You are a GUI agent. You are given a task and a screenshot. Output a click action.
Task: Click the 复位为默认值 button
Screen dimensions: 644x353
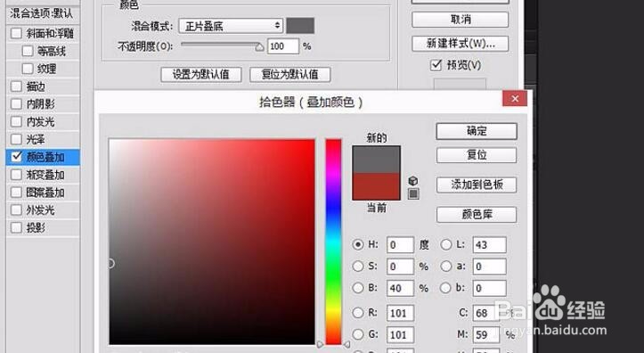[290, 74]
